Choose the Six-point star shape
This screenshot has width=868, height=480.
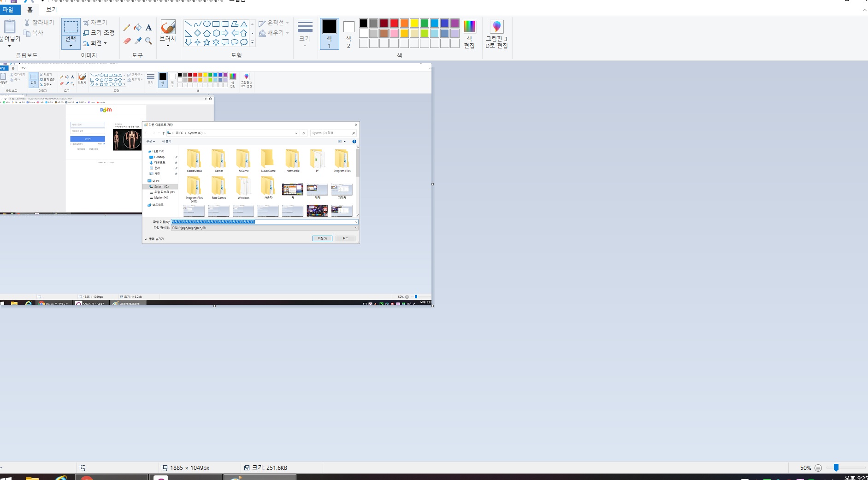[x=216, y=42]
